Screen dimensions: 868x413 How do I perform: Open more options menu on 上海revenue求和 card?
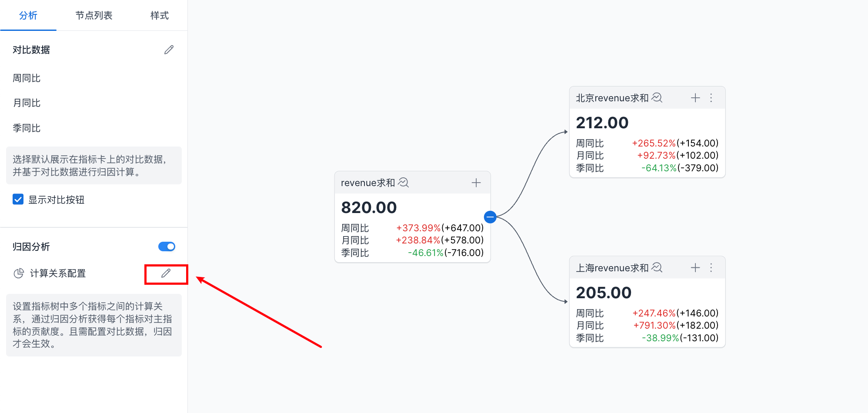click(x=711, y=268)
